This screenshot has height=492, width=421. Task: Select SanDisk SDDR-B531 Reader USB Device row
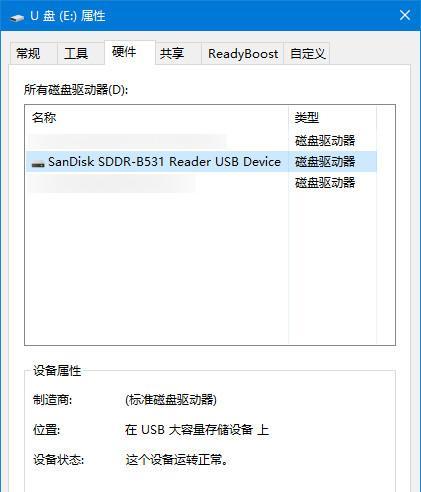201,162
